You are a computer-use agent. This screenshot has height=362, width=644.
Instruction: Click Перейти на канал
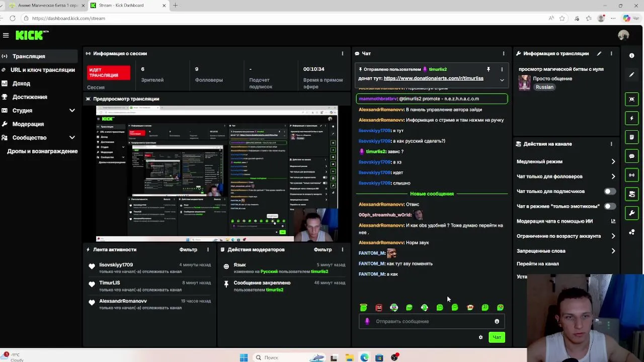537,263
